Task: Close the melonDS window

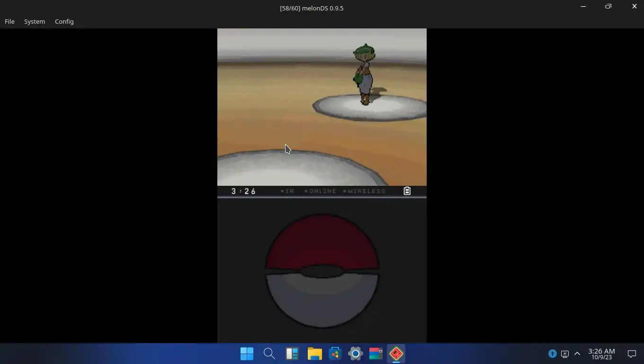Action: (x=634, y=7)
